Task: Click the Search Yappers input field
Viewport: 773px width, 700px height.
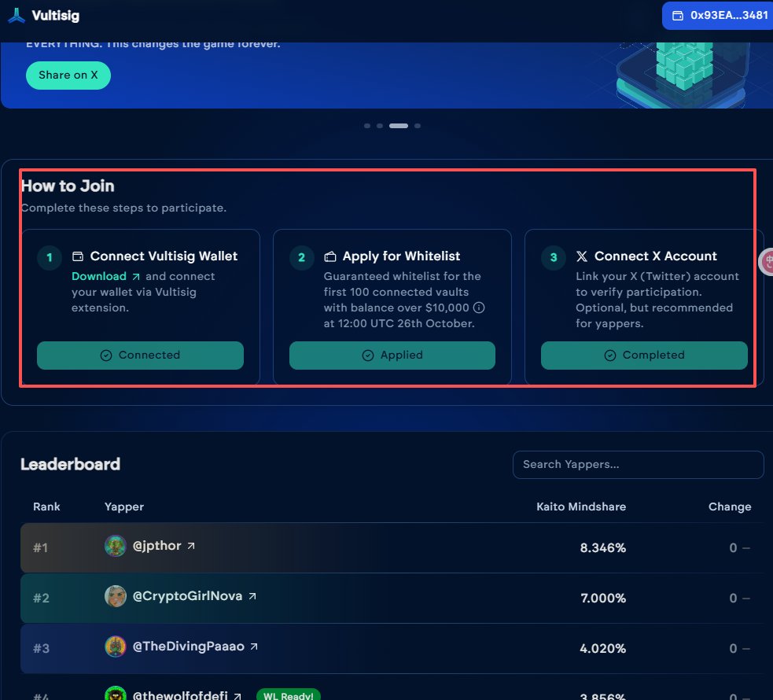Action: pos(638,464)
